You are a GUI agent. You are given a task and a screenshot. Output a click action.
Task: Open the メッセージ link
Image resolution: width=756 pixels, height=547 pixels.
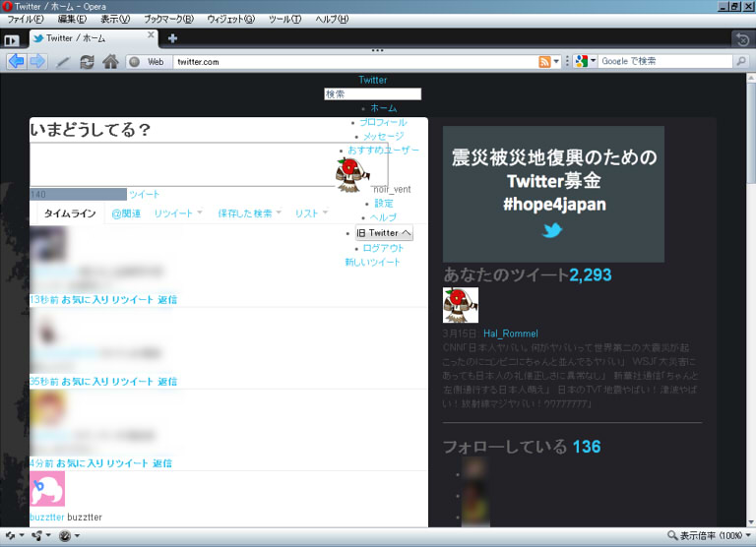(x=383, y=136)
